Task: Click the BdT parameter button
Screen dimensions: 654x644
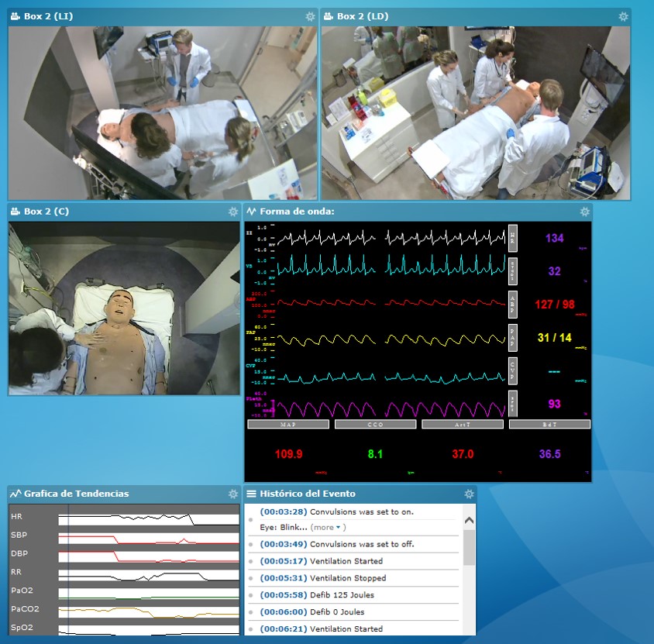Action: tap(549, 424)
